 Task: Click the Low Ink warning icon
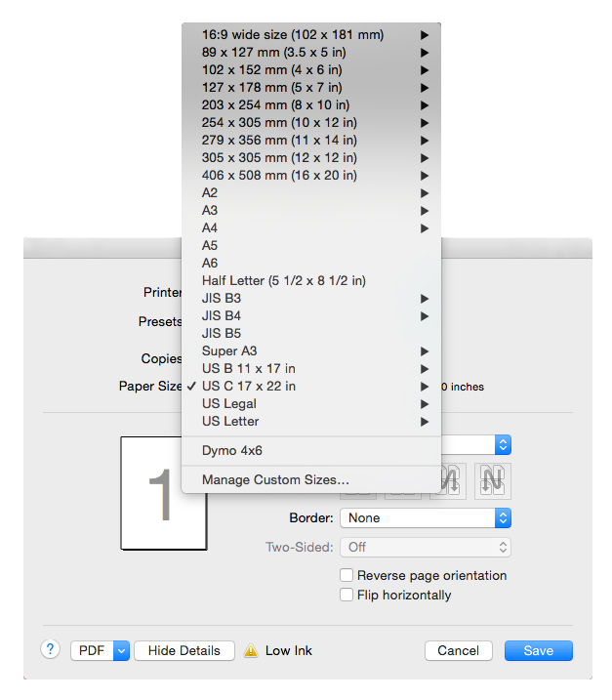[251, 651]
